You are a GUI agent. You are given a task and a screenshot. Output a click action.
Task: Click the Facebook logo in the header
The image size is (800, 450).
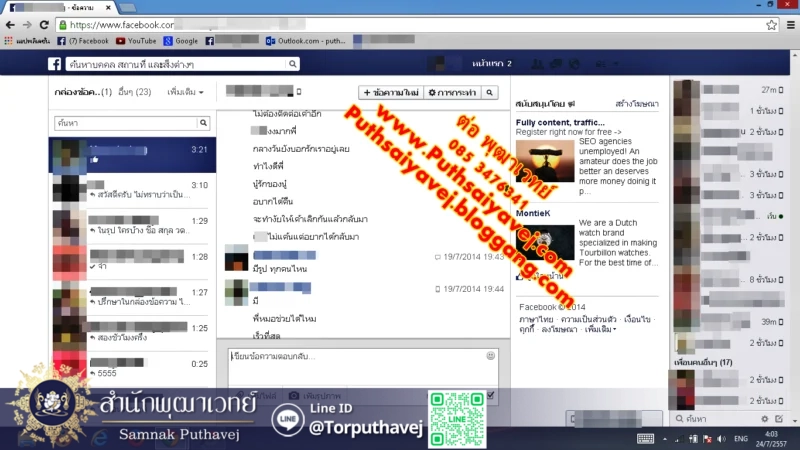56,64
